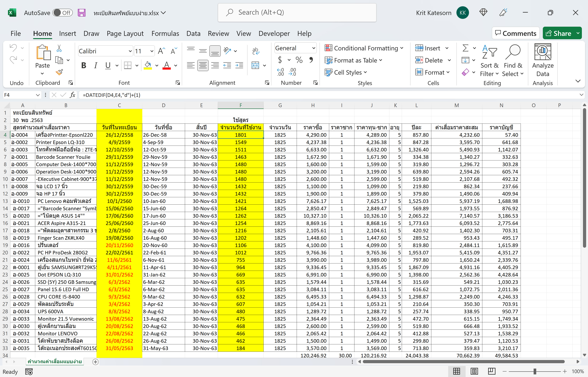Click the Search box

click(x=297, y=13)
